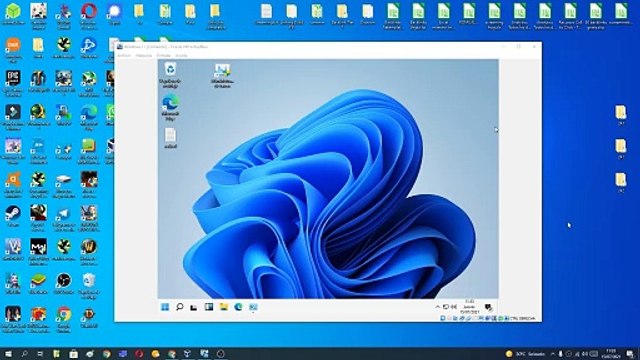Select the top folder on the desktop's right side
640x360 pixels.
pos(621,115)
